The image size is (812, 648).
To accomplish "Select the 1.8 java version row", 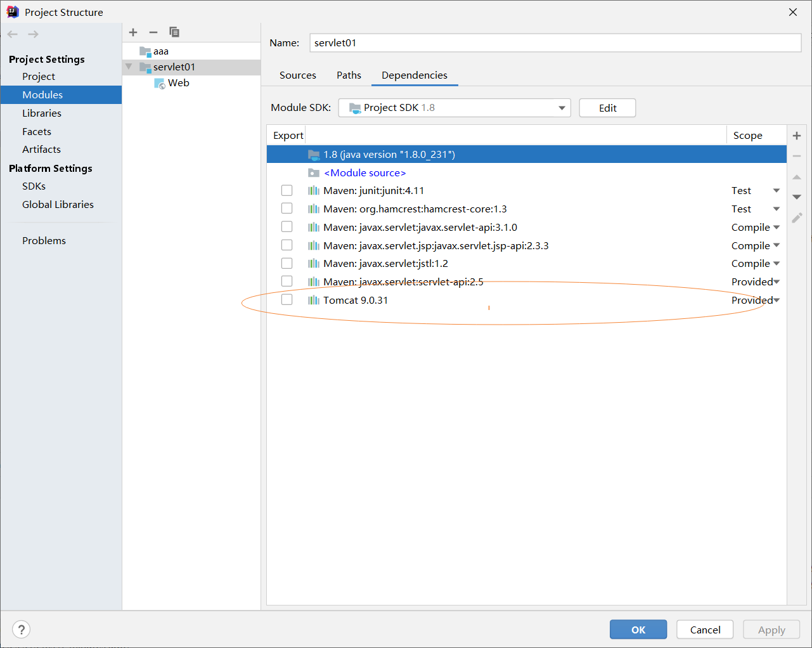I will tap(526, 155).
